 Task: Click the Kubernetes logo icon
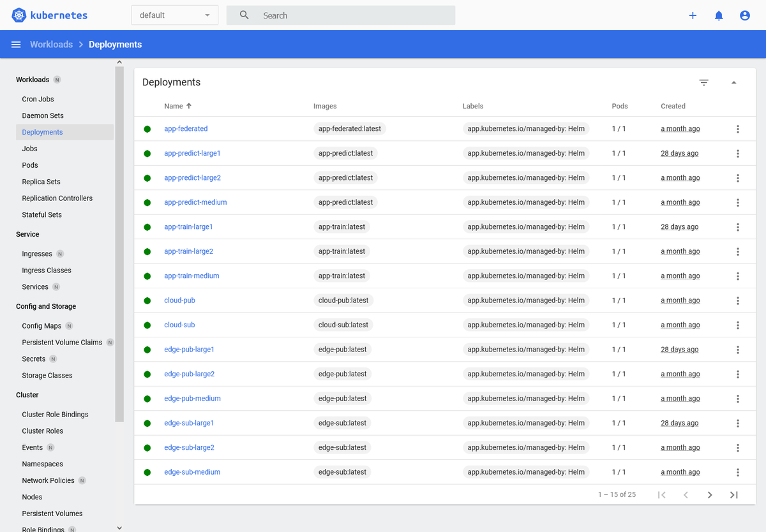[19, 15]
